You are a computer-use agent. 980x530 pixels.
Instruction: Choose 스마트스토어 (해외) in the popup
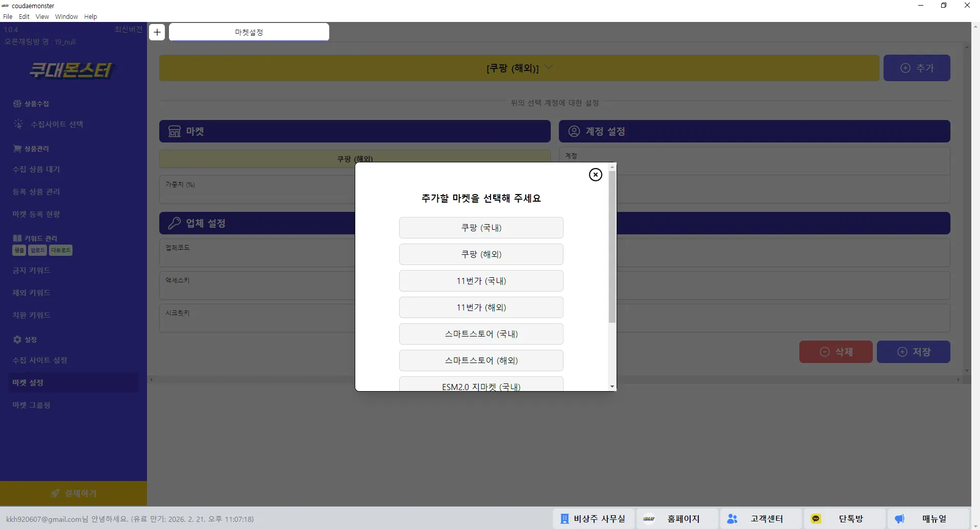(x=481, y=360)
